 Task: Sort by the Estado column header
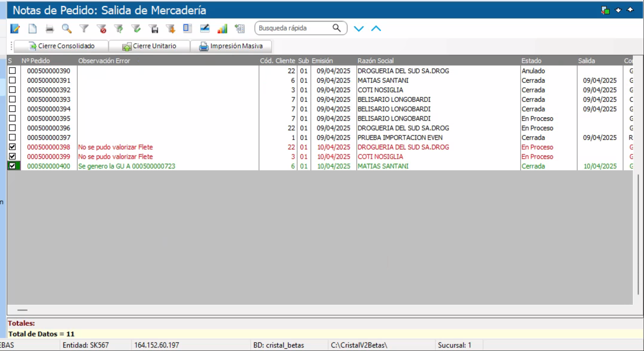[x=531, y=61]
